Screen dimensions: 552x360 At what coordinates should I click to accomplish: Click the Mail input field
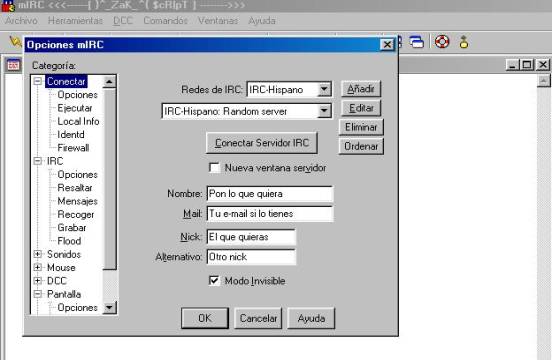270,214
